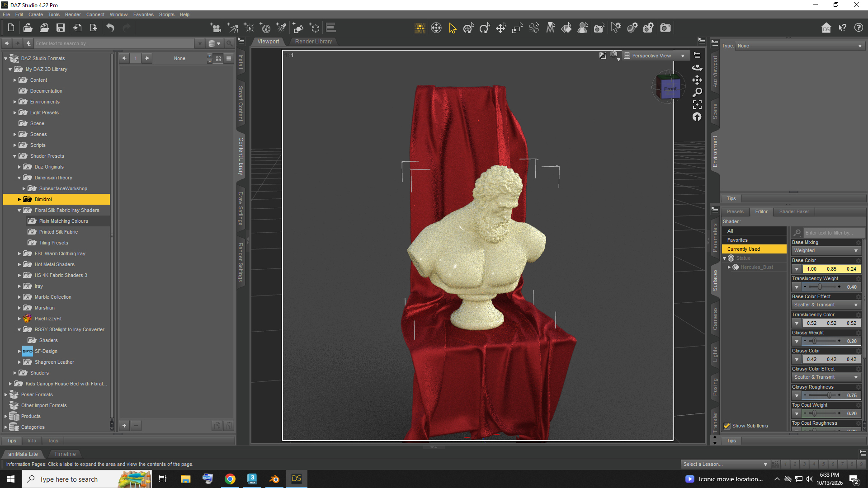The width and height of the screenshot is (868, 488).
Task: Expand the Dimidrol folder
Action: pos(19,199)
